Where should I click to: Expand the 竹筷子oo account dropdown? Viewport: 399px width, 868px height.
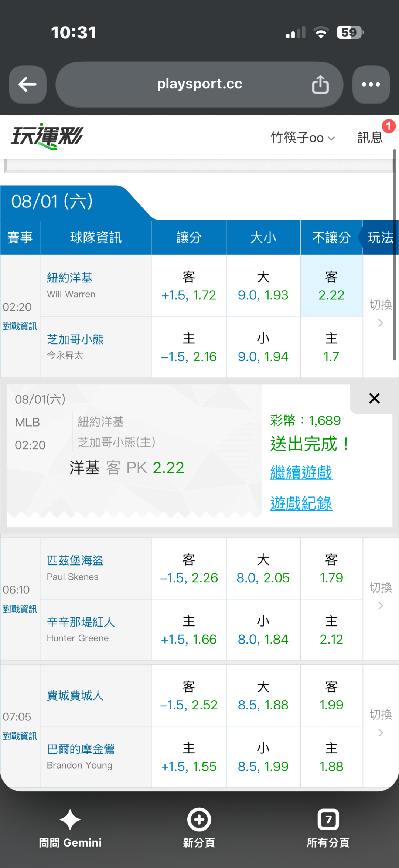303,138
